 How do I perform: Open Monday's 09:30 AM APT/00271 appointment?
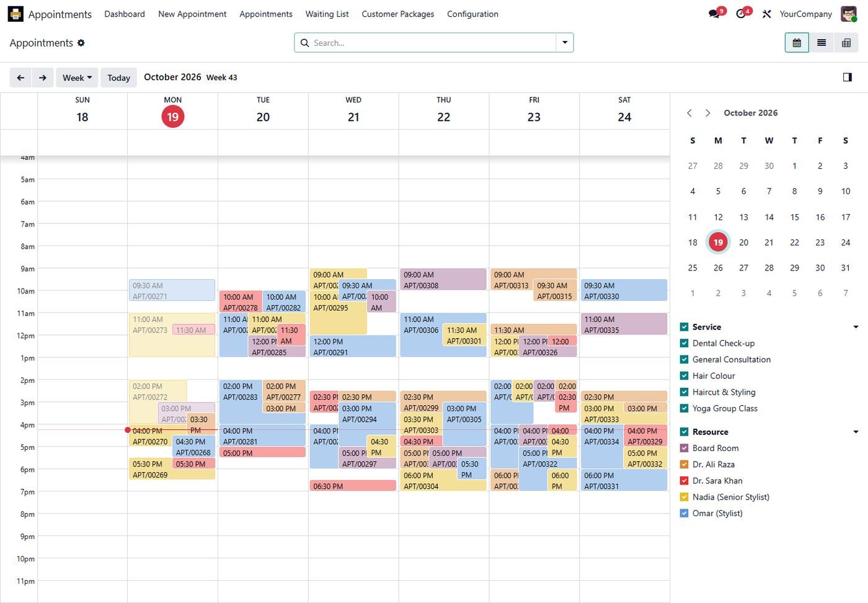(172, 290)
